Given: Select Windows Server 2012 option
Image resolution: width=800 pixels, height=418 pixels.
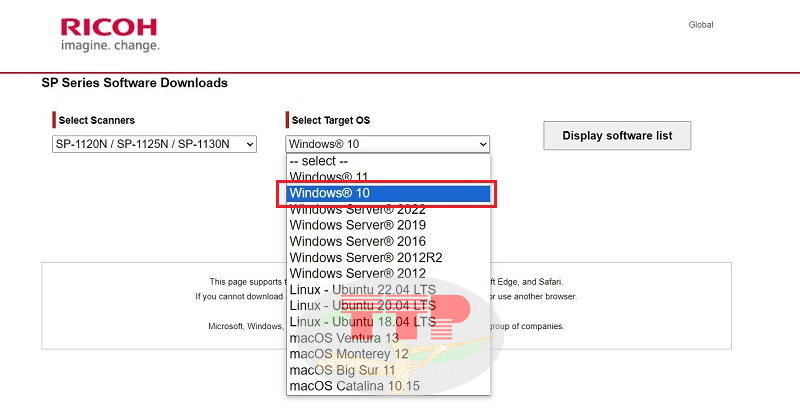Looking at the screenshot, I should coord(388,274).
